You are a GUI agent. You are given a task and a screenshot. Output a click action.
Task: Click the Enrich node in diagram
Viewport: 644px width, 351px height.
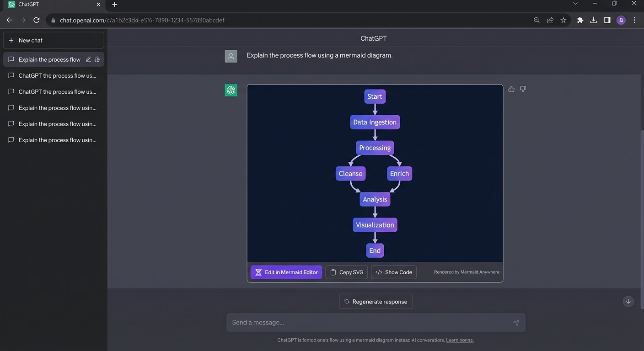[x=399, y=174]
